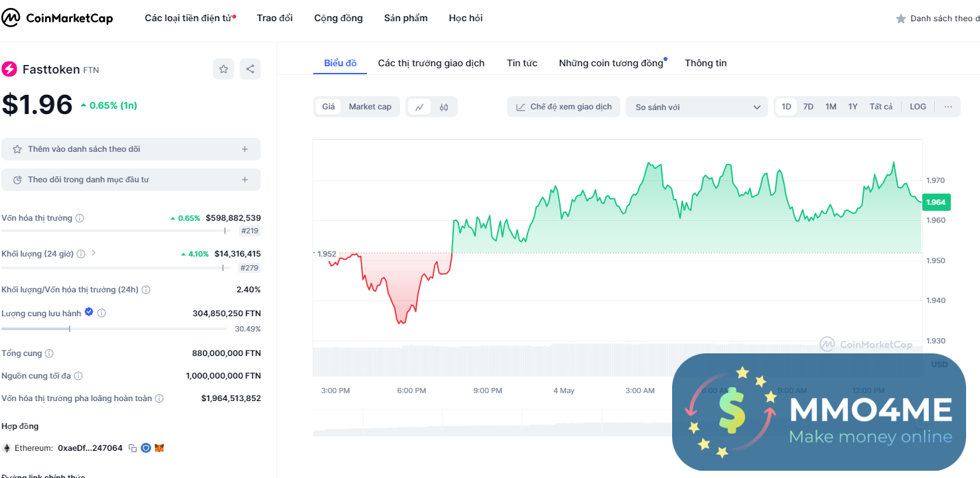This screenshot has height=478, width=980.
Task: Click the share icon beside Fasttoken
Action: tap(250, 69)
